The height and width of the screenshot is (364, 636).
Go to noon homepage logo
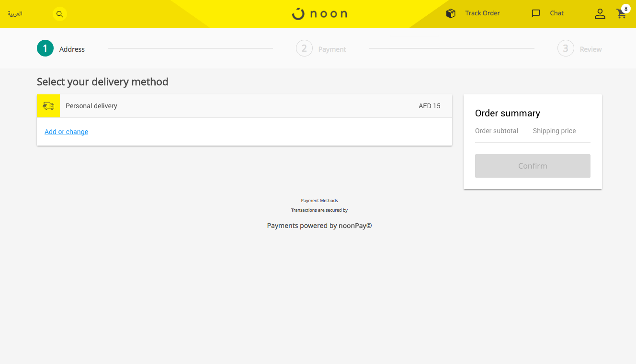click(x=319, y=13)
